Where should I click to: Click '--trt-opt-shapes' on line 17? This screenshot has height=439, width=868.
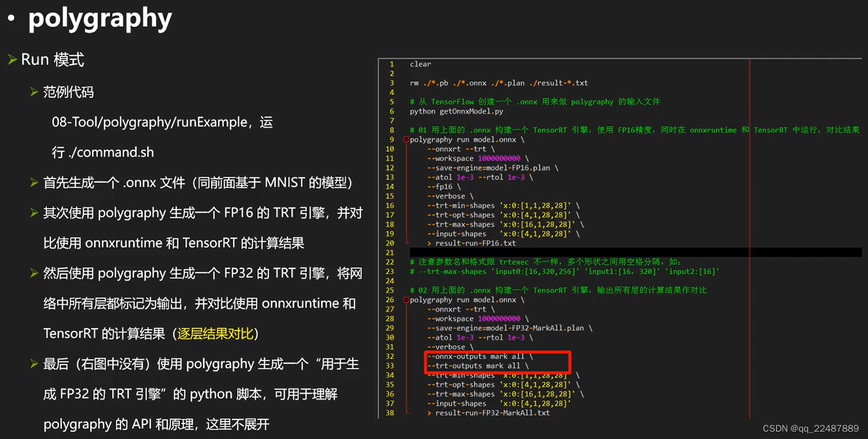tap(503, 215)
